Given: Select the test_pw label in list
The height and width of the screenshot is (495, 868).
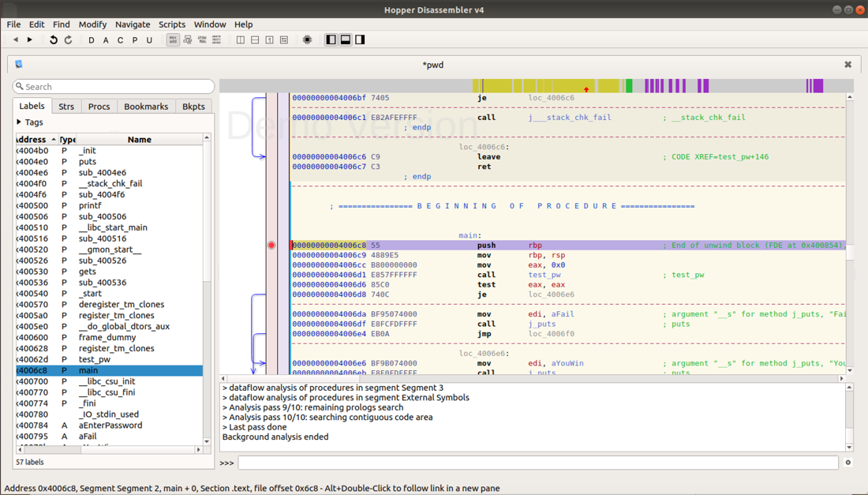Looking at the screenshot, I should (x=94, y=359).
